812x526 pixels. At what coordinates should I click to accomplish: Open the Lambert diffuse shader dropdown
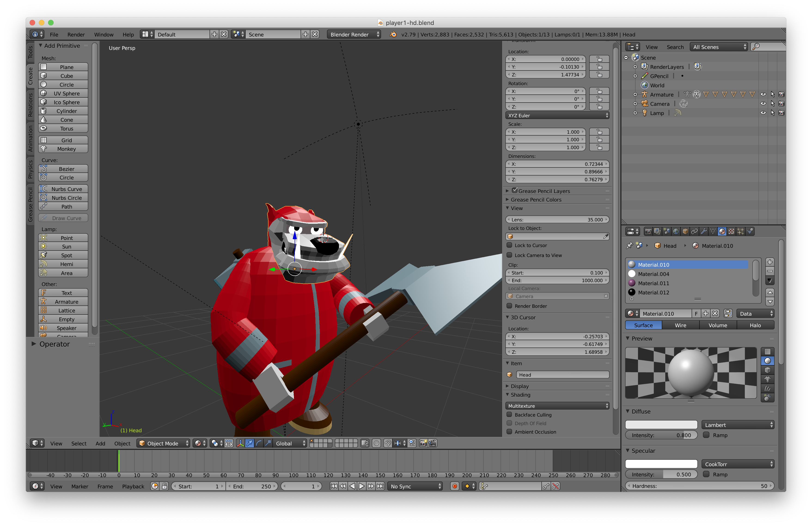(738, 425)
